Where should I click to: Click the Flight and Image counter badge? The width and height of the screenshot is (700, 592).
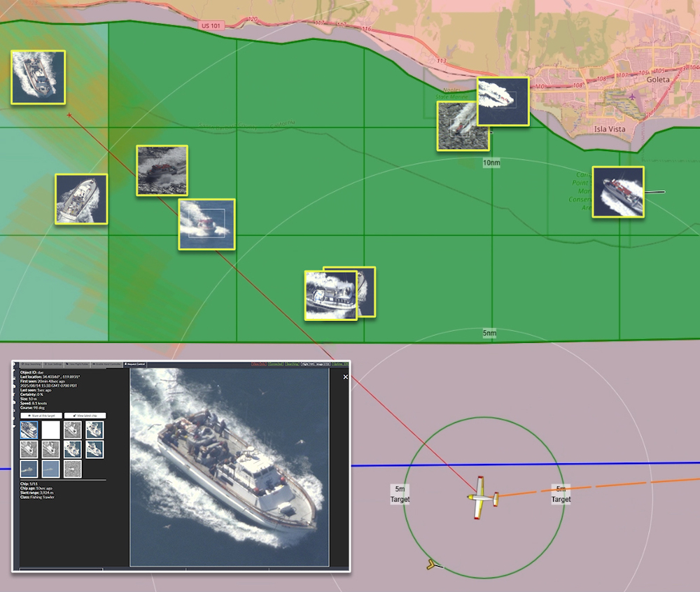tap(316, 364)
